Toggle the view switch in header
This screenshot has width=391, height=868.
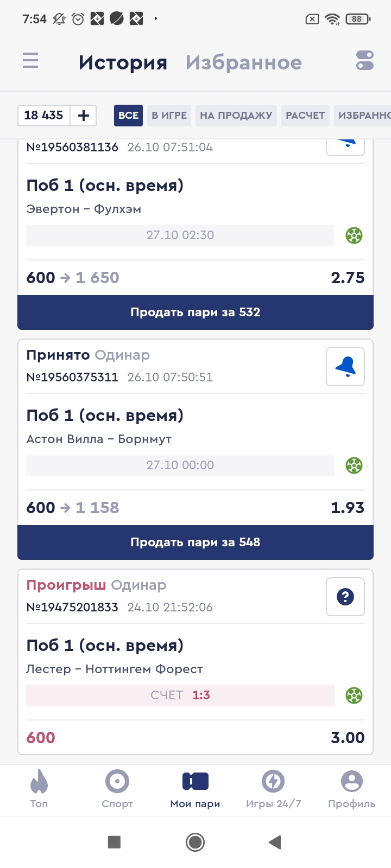pos(365,60)
